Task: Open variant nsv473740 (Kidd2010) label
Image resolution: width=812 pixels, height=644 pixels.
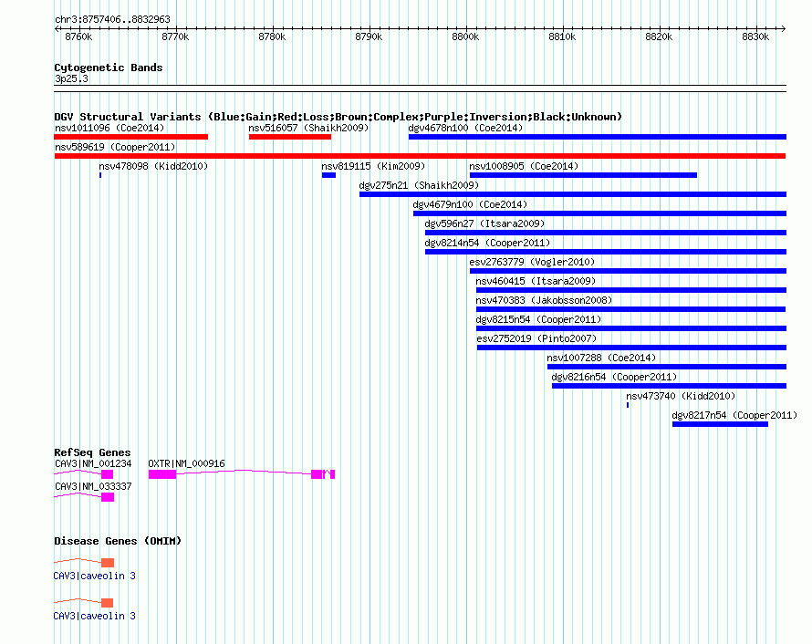Action: point(681,396)
